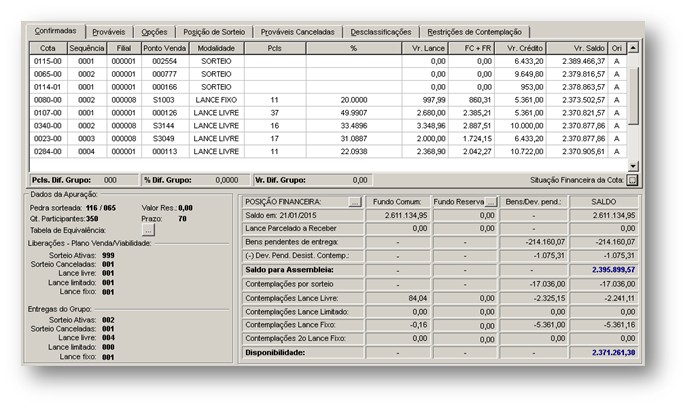Click Vr. Crédito value 10.722,00

click(x=520, y=151)
